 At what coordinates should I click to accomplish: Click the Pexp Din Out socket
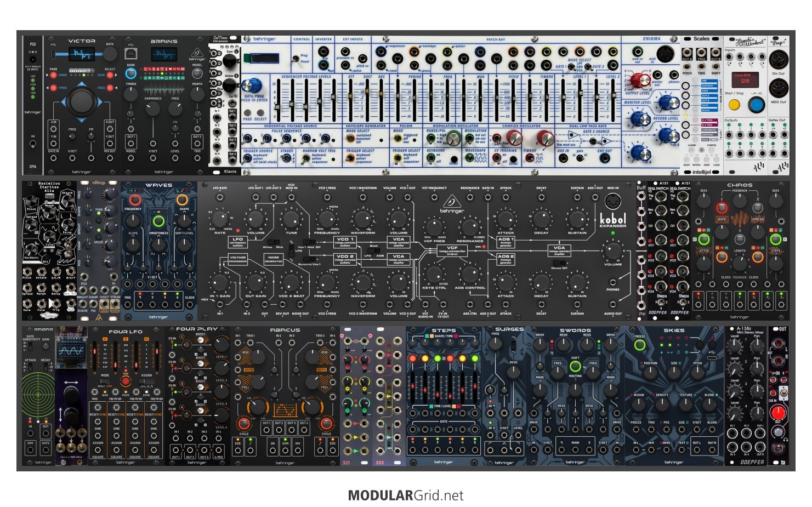pyautogui.click(x=777, y=60)
